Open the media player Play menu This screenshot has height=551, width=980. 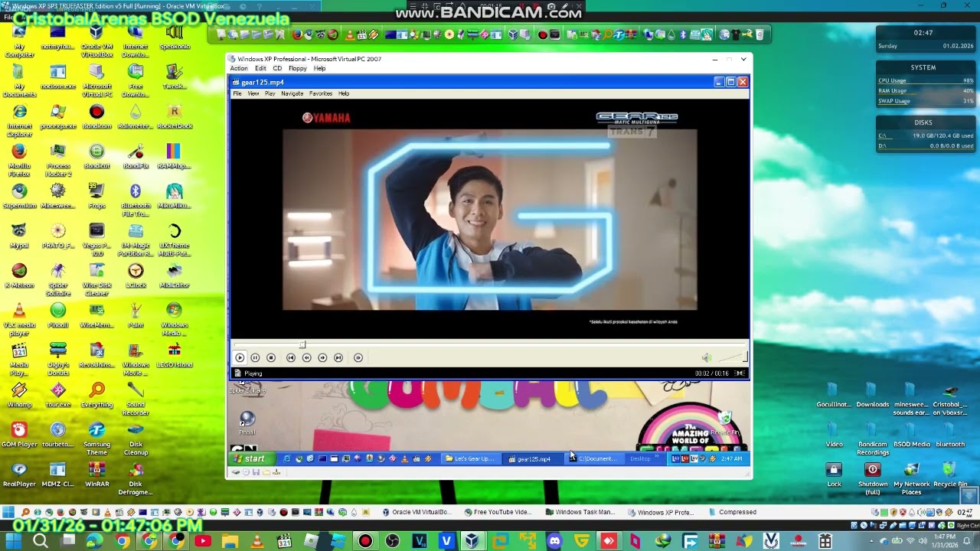(x=270, y=93)
